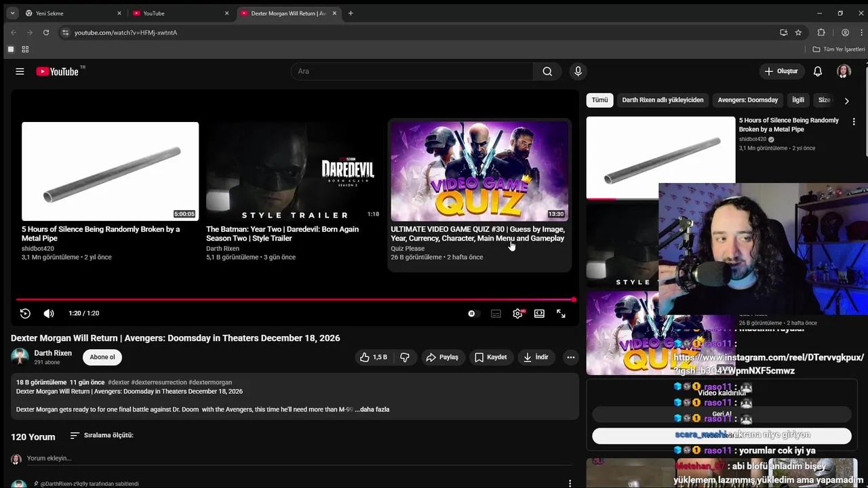Select the Tümü filter chip

point(600,100)
